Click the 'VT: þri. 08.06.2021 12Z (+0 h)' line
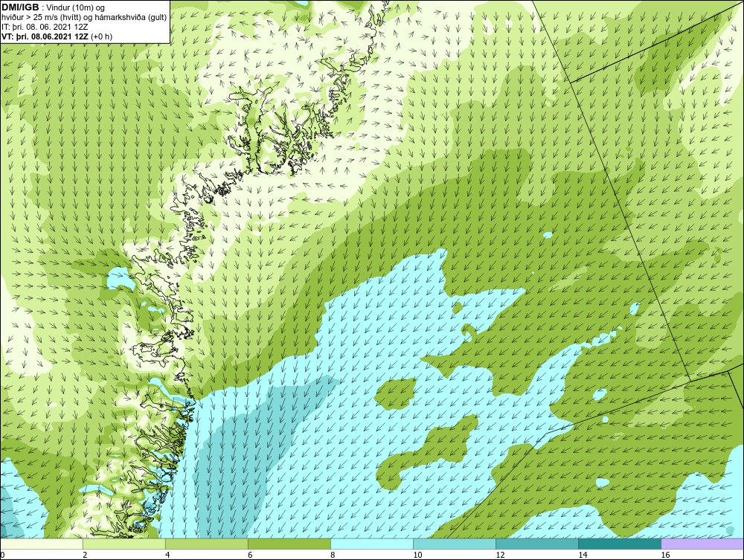 [57, 36]
